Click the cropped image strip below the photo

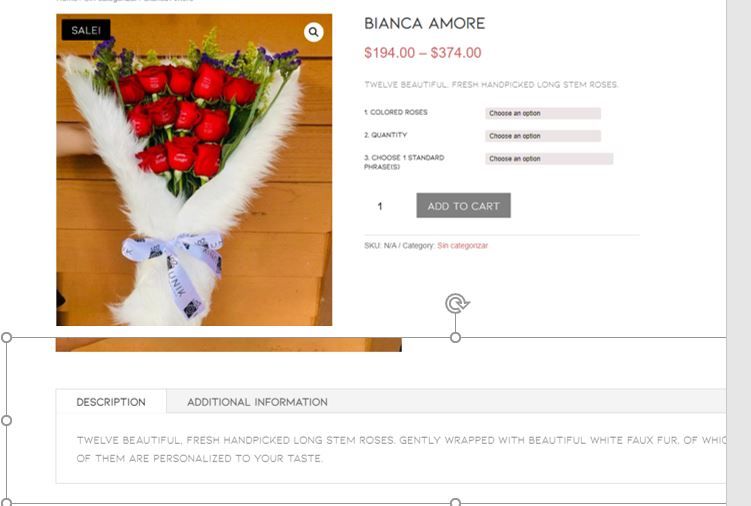(x=229, y=345)
